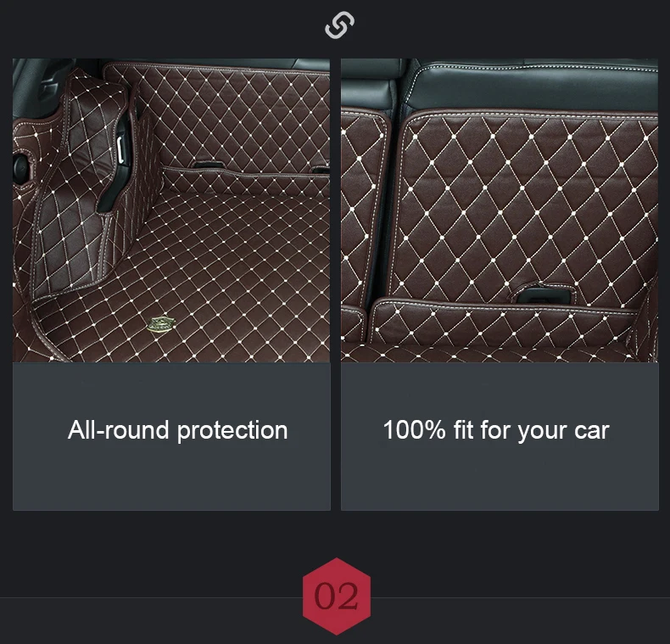Click the vertical black handle cutout on side panel
Viewport: 670px width, 644px height.
click(114, 169)
